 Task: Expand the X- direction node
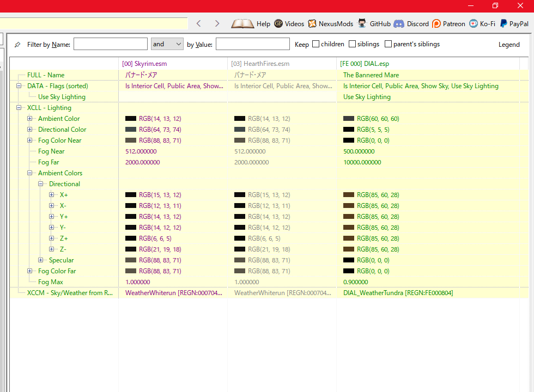[51, 206]
